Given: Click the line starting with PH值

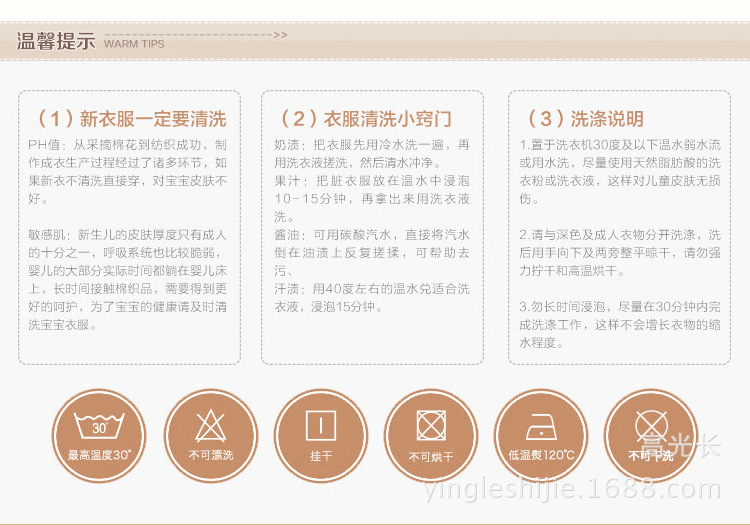Looking at the screenshot, I should tap(127, 145).
